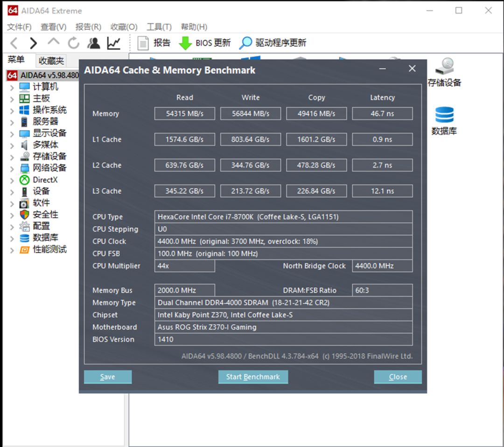
Task: Open the 帮助(H) menu
Action: [x=194, y=27]
